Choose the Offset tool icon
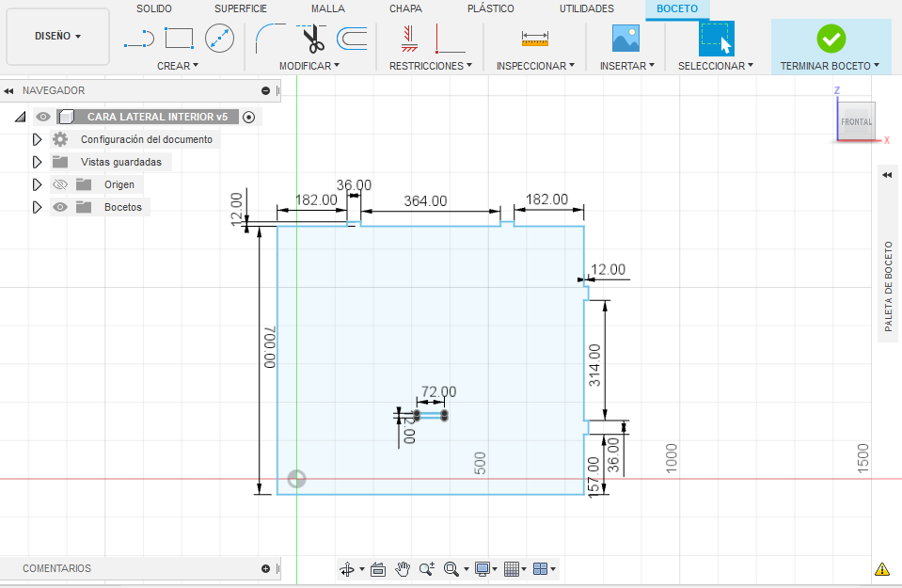The image size is (902, 588). click(x=352, y=39)
